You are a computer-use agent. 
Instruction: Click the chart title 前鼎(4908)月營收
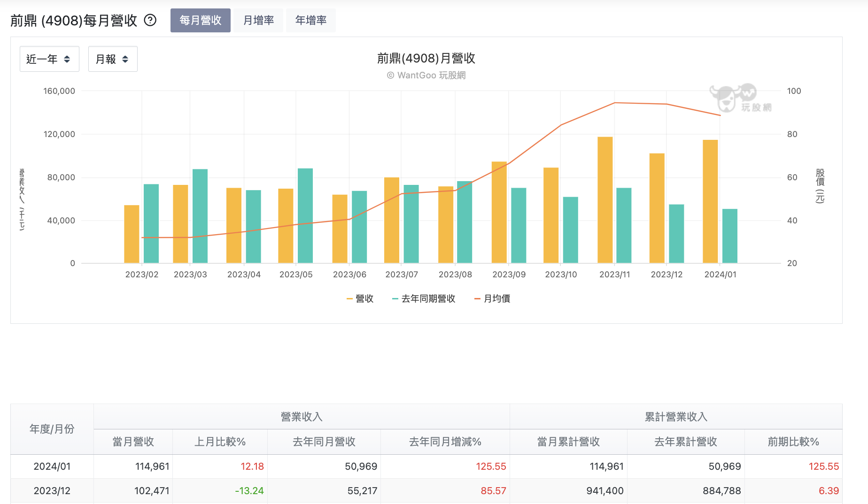pos(426,58)
